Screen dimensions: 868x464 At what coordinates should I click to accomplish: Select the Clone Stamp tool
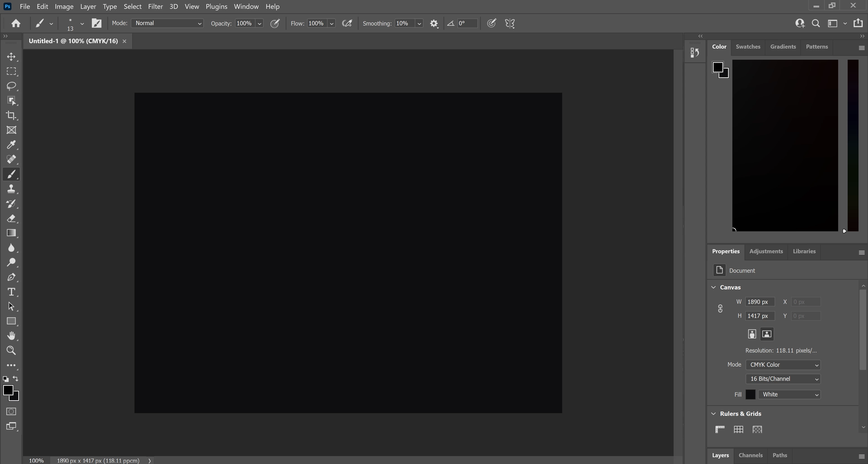pyautogui.click(x=11, y=189)
